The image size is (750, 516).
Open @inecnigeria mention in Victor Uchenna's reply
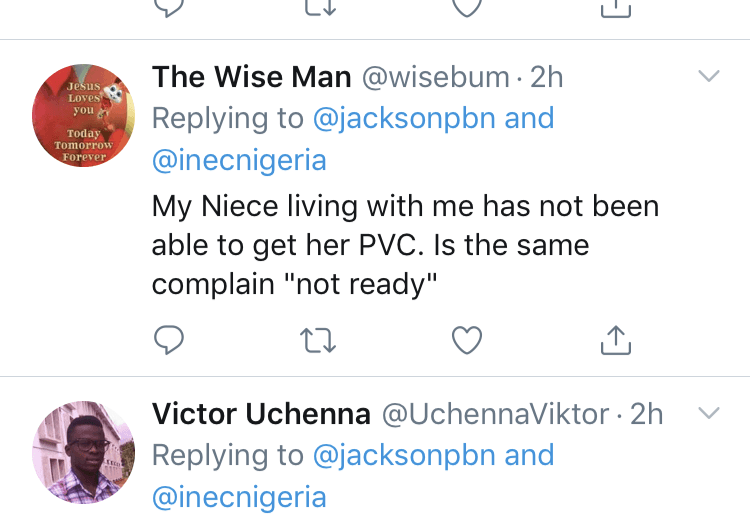239,497
